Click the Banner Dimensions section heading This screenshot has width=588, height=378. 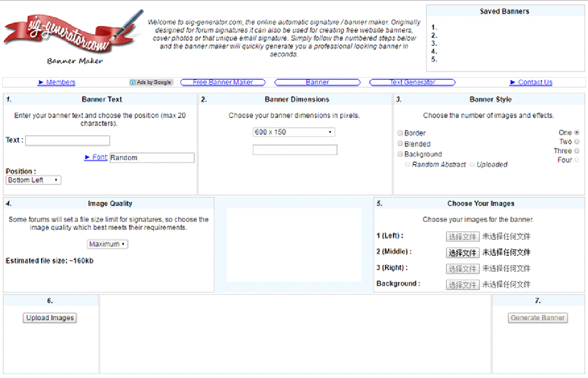pyautogui.click(x=297, y=99)
